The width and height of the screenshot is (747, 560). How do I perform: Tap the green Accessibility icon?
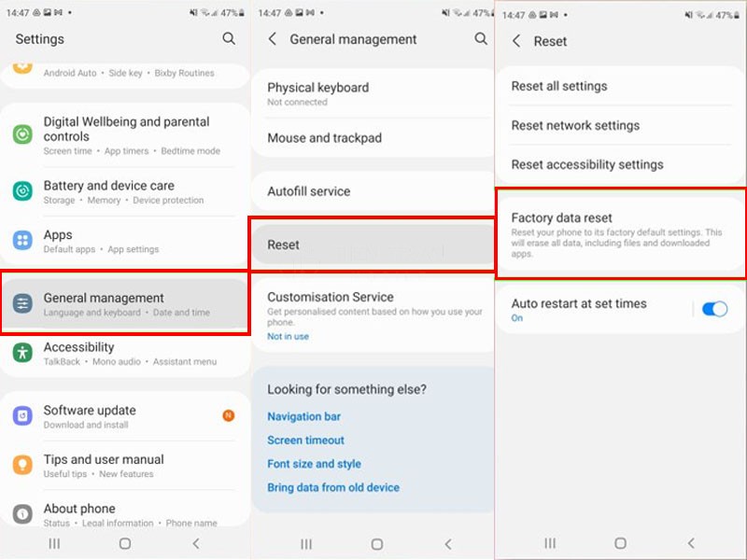(22, 353)
